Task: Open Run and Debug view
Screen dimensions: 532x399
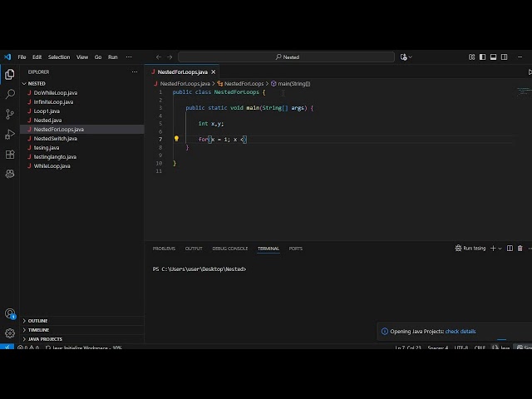Action: 10,135
